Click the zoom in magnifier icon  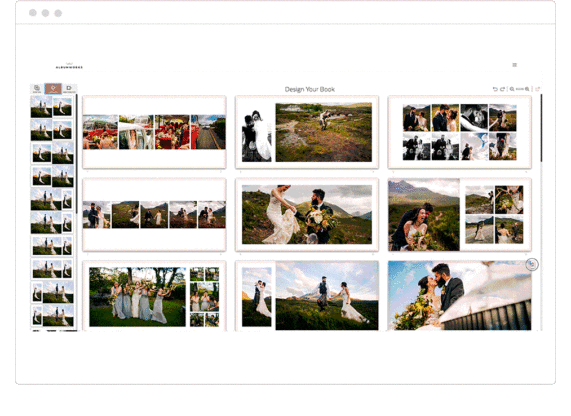pyautogui.click(x=527, y=89)
